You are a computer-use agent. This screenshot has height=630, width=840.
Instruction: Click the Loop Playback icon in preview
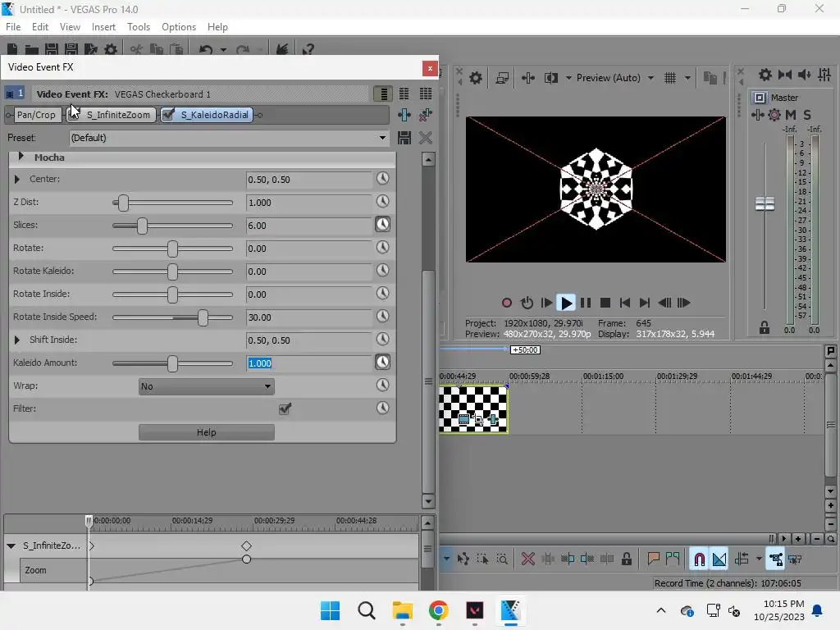tap(527, 303)
